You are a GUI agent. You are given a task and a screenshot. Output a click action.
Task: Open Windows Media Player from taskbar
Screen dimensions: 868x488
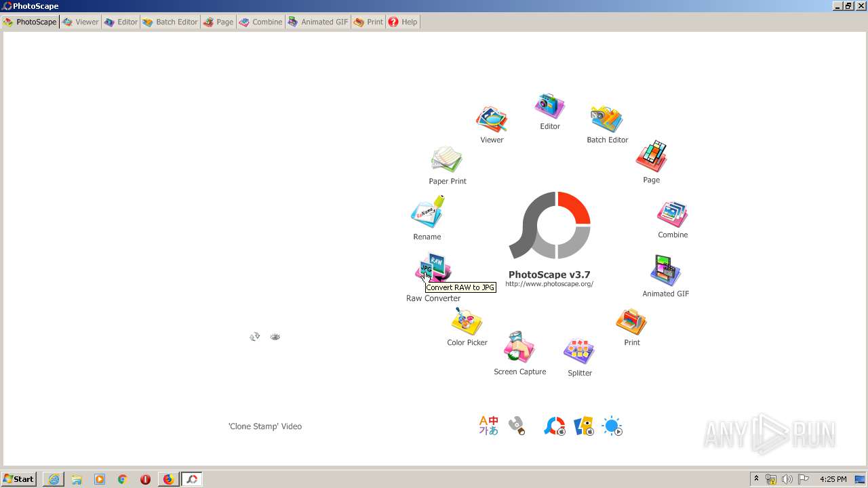pos(100,479)
